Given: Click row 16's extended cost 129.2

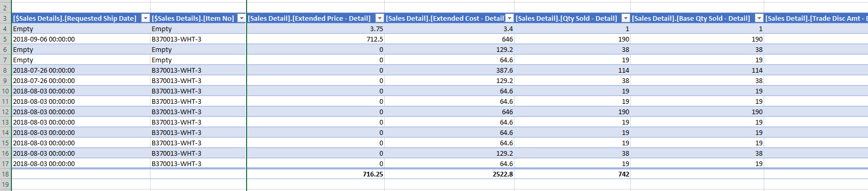Looking at the screenshot, I should coord(450,153).
